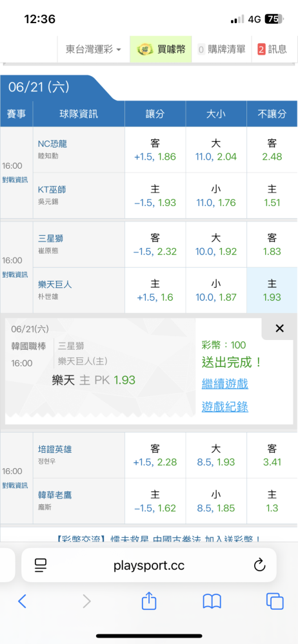Tap the Safari back arrow

click(22, 601)
